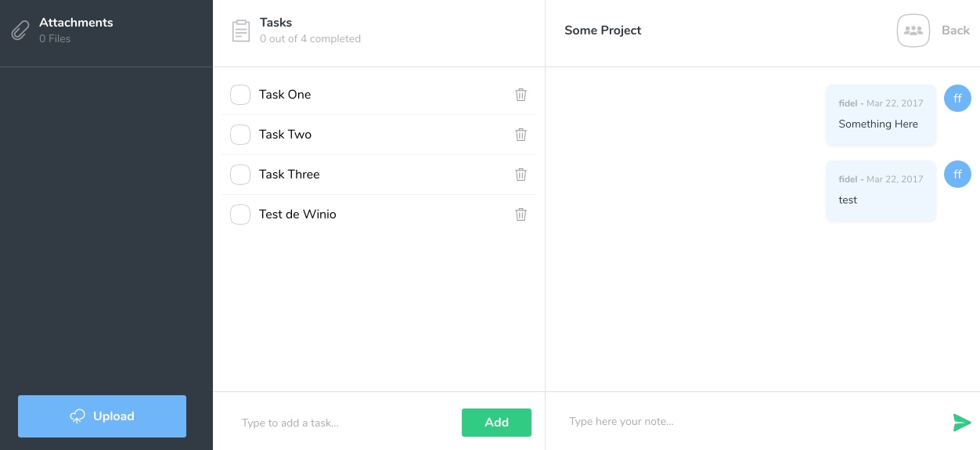Remove Task Three using trash icon

[x=521, y=175]
